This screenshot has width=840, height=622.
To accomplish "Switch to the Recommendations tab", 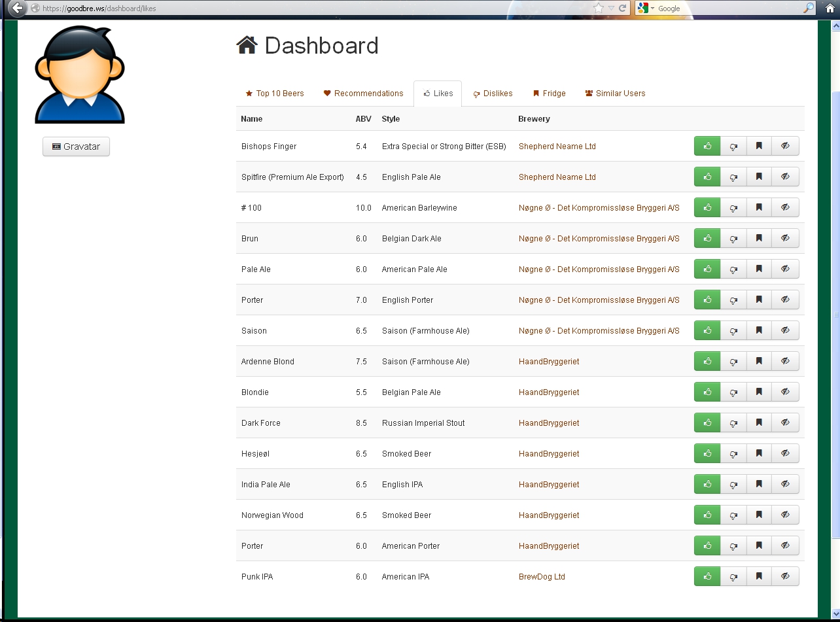I will 364,94.
